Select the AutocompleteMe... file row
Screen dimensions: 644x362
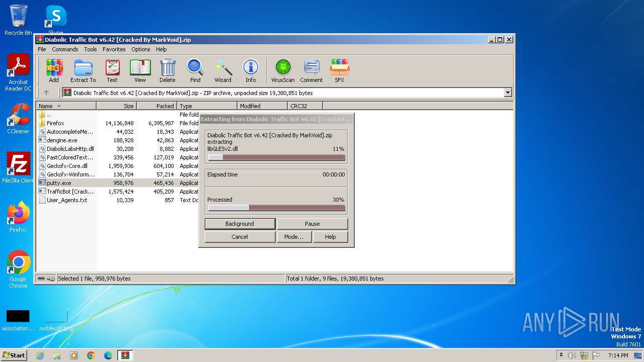(118, 132)
